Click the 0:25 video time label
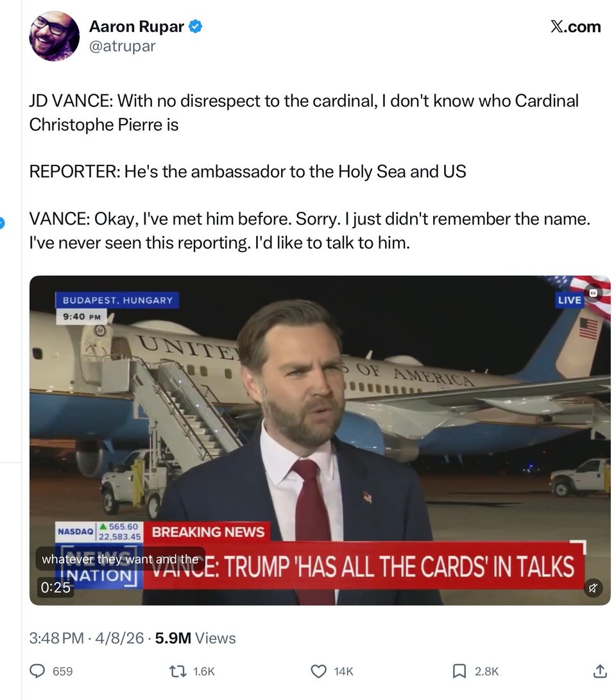Viewport: 616px width, 700px height. [55, 587]
